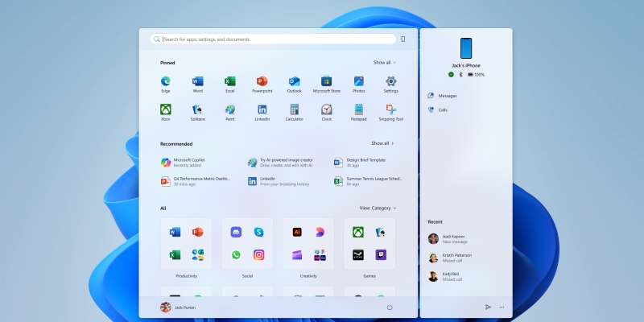Click the Jack's iPhone device name
644x322 pixels.
click(466, 66)
